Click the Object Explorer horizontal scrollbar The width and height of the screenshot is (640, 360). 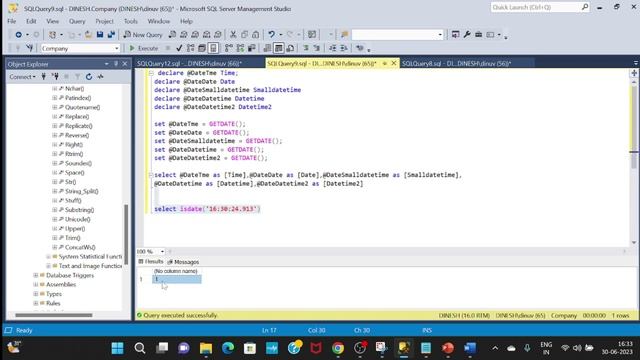click(x=53, y=315)
